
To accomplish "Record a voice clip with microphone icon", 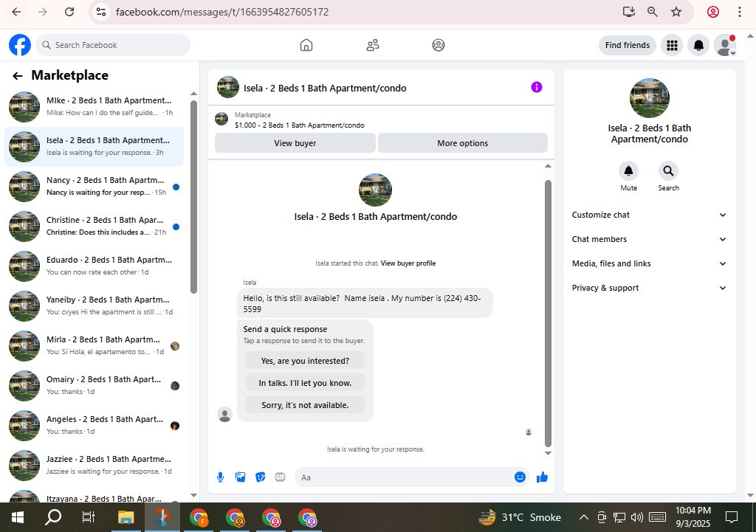I will [x=220, y=477].
